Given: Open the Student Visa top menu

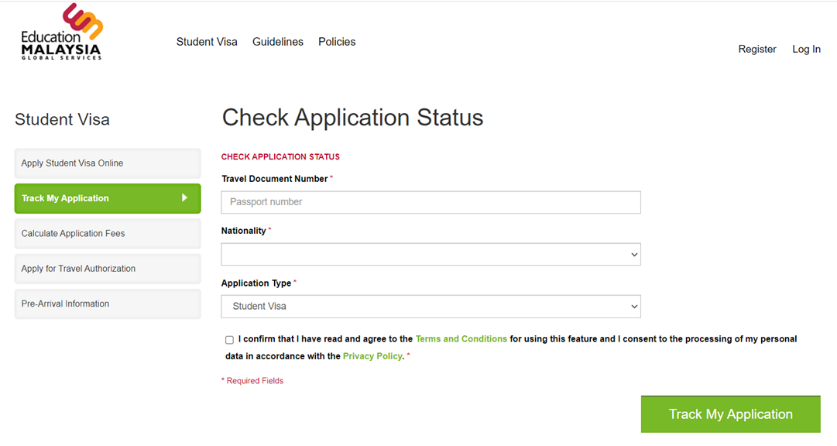Looking at the screenshot, I should click(207, 42).
